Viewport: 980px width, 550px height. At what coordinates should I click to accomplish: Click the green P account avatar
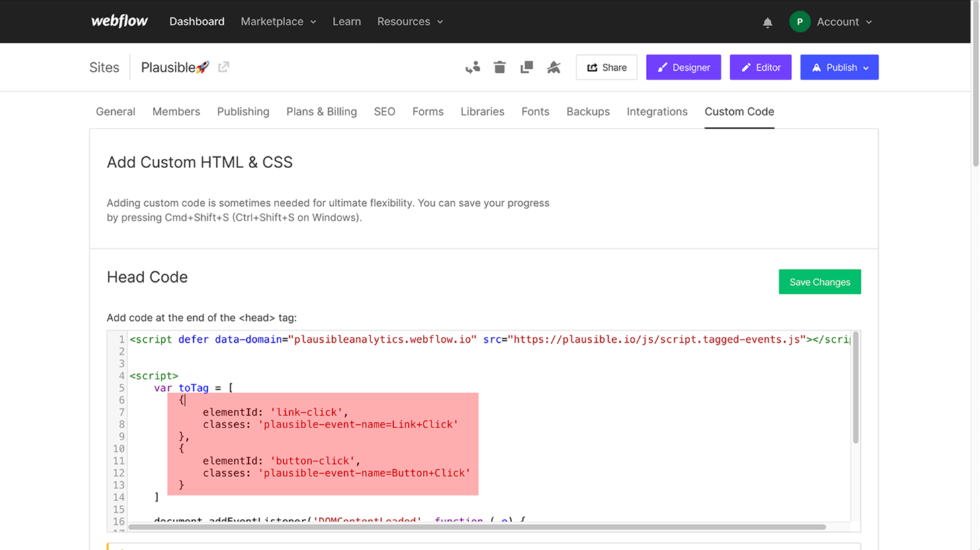coord(799,22)
